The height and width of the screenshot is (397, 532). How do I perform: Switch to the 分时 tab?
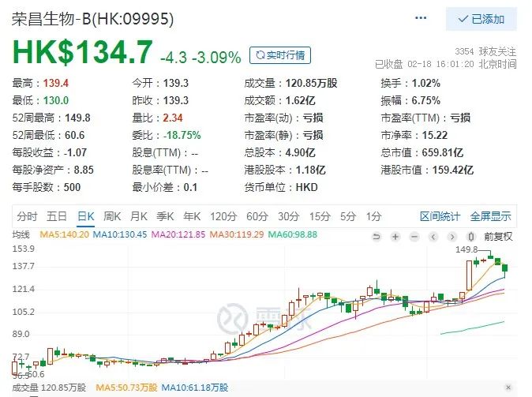[27, 216]
